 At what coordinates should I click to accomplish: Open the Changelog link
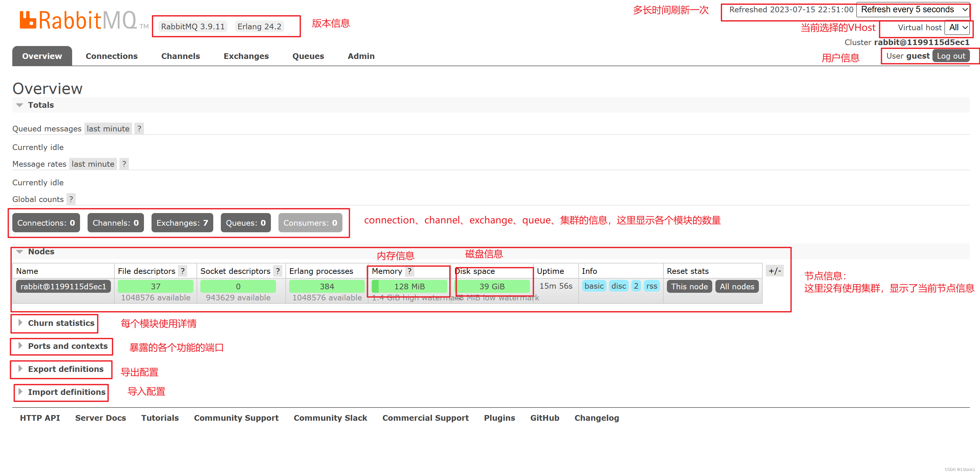click(x=597, y=418)
